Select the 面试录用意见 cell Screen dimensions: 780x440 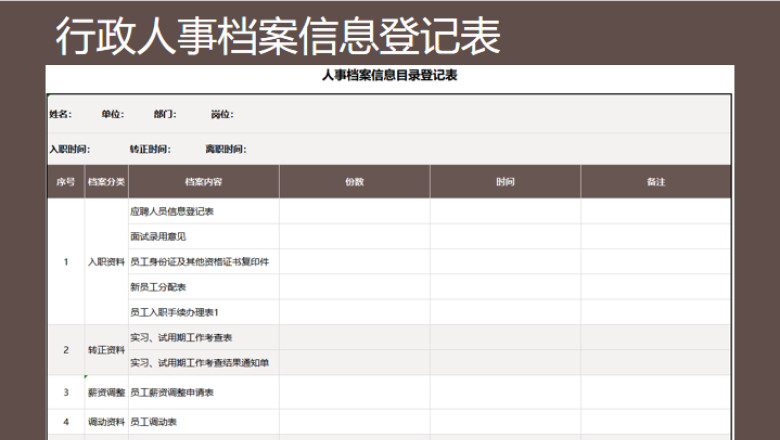[x=204, y=237]
